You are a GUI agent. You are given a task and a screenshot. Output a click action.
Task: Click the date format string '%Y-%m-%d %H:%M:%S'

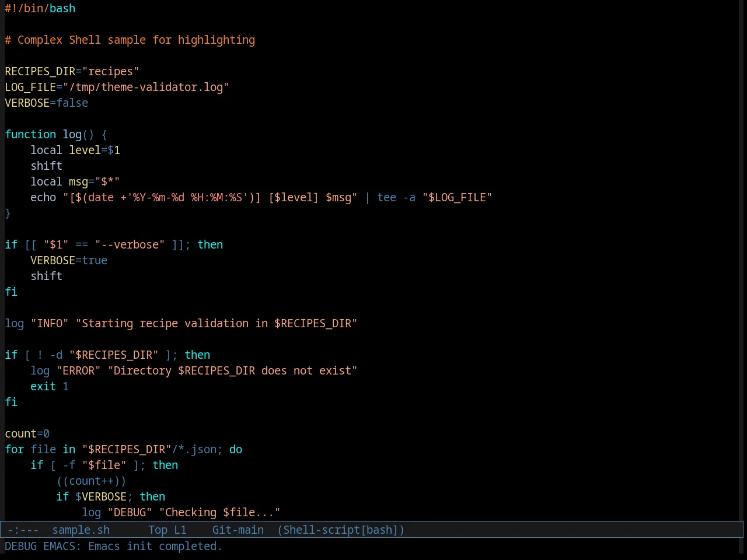[187, 197]
